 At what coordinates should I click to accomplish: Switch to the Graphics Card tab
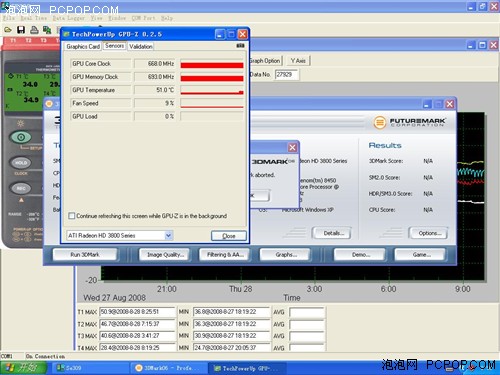(x=83, y=46)
